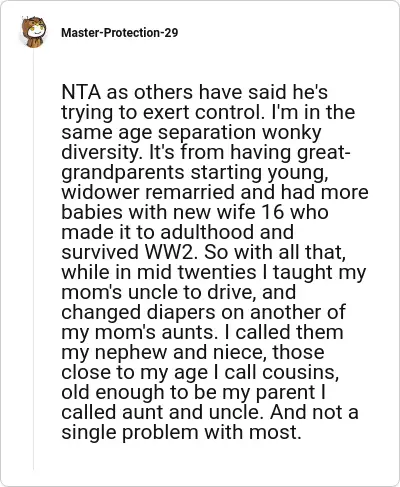The image size is (400, 487).
Task: Click the text "grandparents starting young"
Action: click(193, 173)
